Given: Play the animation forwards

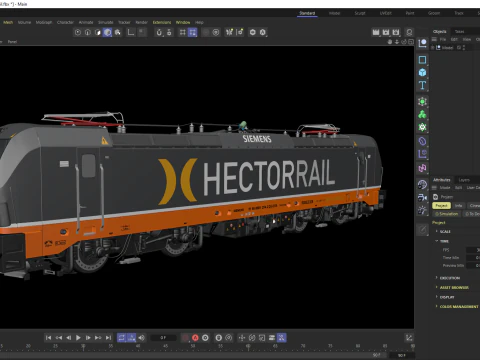Looking at the screenshot, I should (78, 338).
